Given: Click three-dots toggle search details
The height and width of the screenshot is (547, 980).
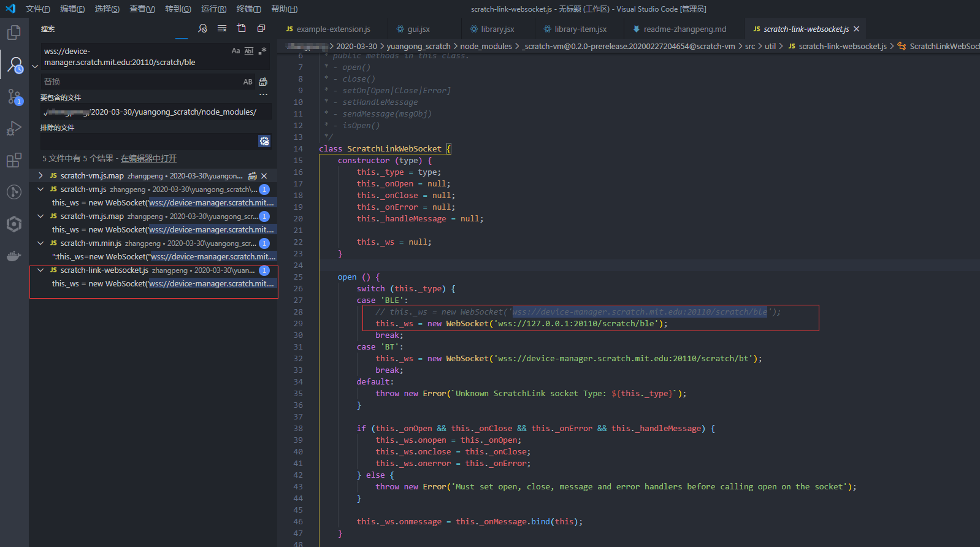Looking at the screenshot, I should (263, 95).
